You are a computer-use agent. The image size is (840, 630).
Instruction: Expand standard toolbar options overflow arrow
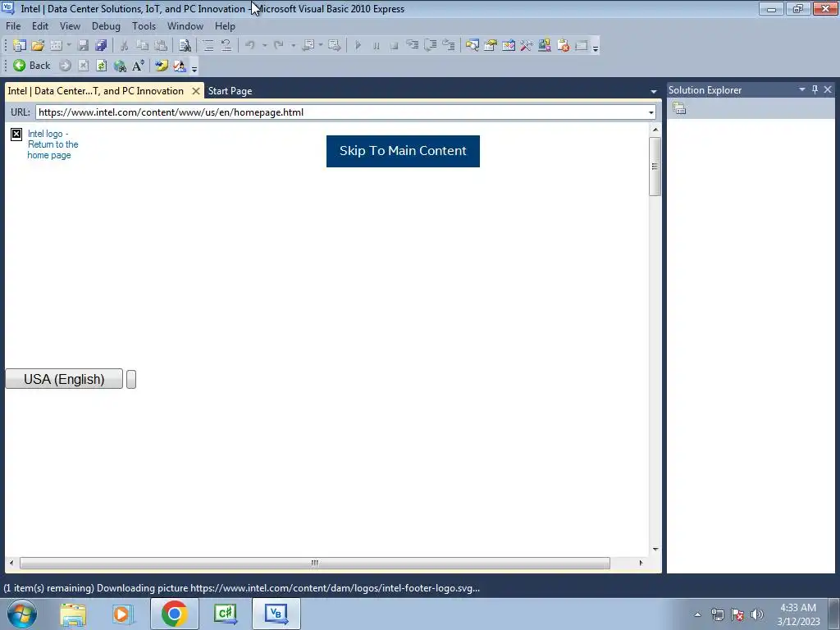[x=596, y=47]
